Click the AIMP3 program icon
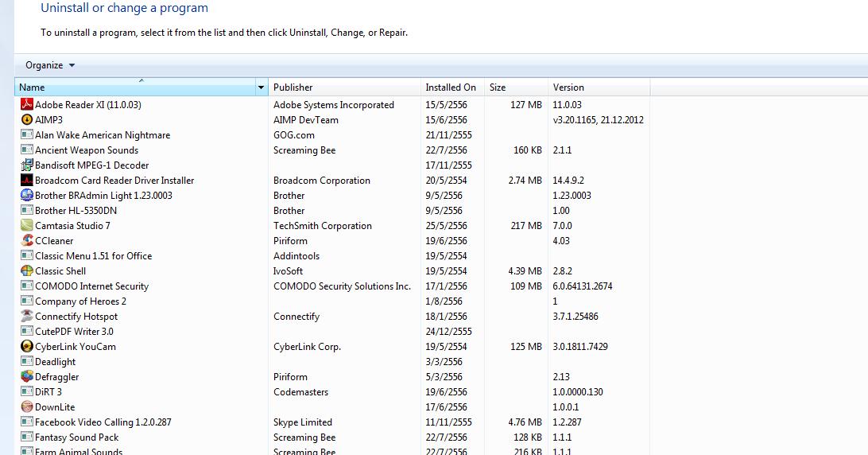This screenshot has height=455, width=868. [x=26, y=119]
